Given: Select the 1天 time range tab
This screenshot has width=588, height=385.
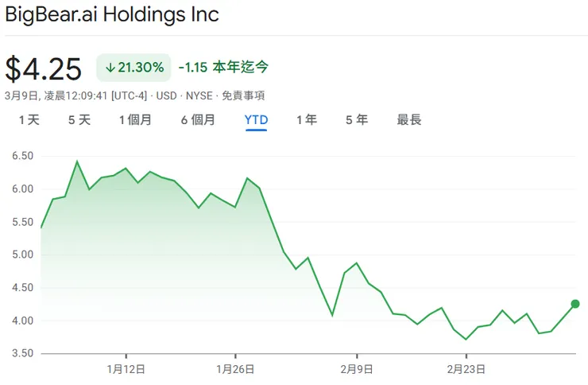Looking at the screenshot, I should point(29,120).
